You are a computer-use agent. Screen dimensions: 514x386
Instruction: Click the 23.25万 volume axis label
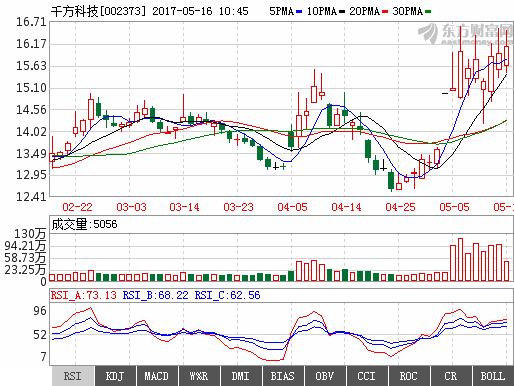pos(25,269)
